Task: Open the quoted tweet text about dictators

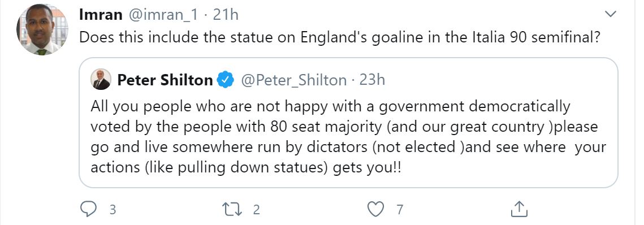Action: point(348,137)
